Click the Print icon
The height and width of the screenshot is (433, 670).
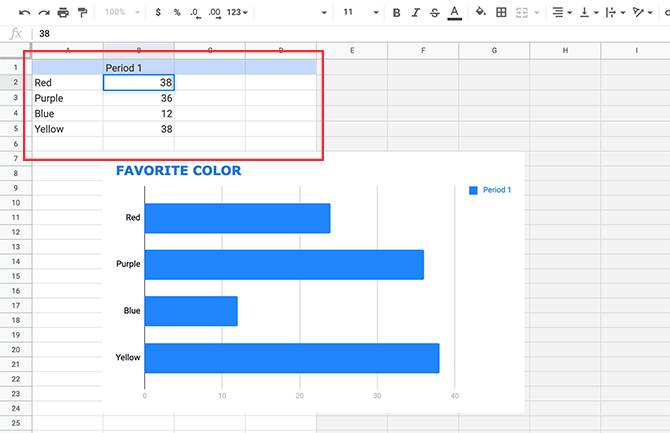[x=63, y=12]
